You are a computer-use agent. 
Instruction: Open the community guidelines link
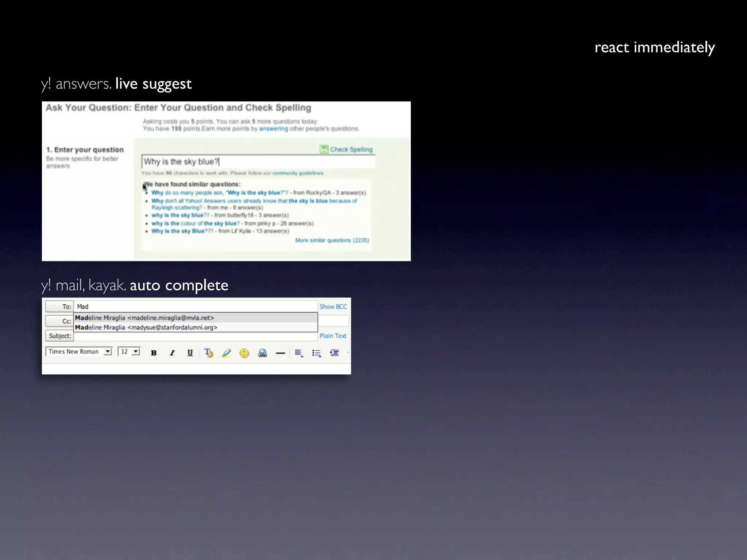point(298,173)
